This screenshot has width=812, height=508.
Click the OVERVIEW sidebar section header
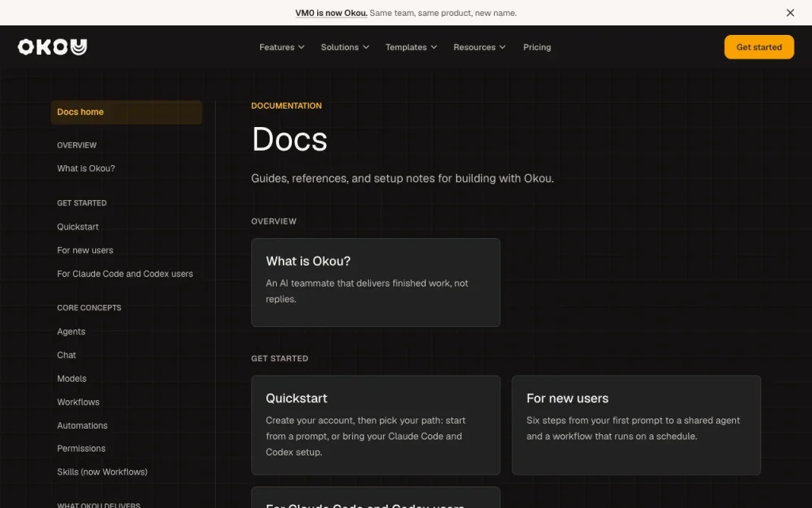(x=77, y=145)
